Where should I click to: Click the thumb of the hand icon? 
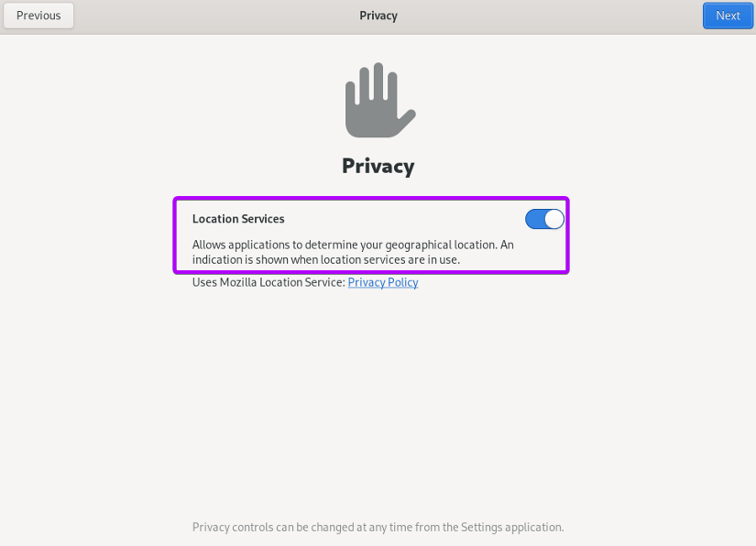[407, 119]
